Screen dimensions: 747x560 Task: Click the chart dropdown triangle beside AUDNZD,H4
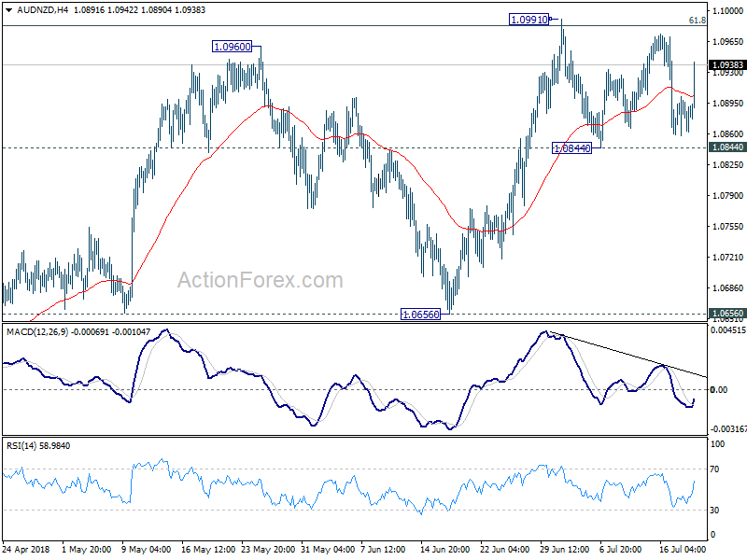(x=9, y=10)
